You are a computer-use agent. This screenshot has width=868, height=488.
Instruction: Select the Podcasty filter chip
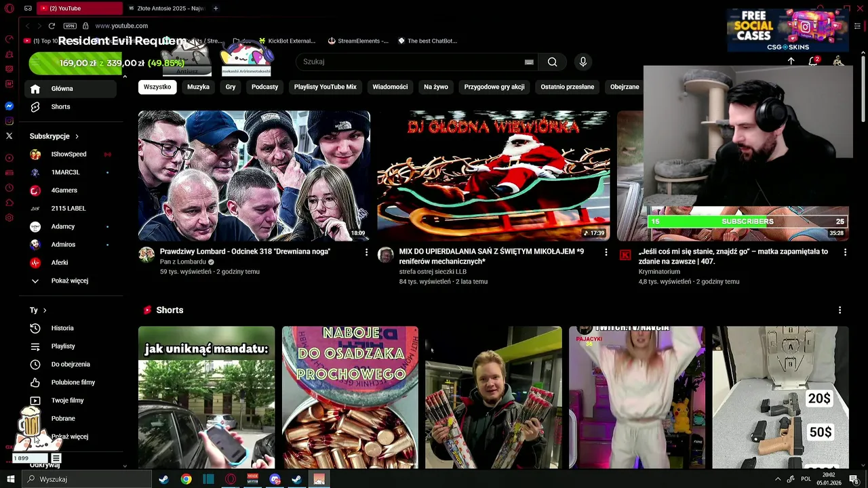tap(264, 87)
